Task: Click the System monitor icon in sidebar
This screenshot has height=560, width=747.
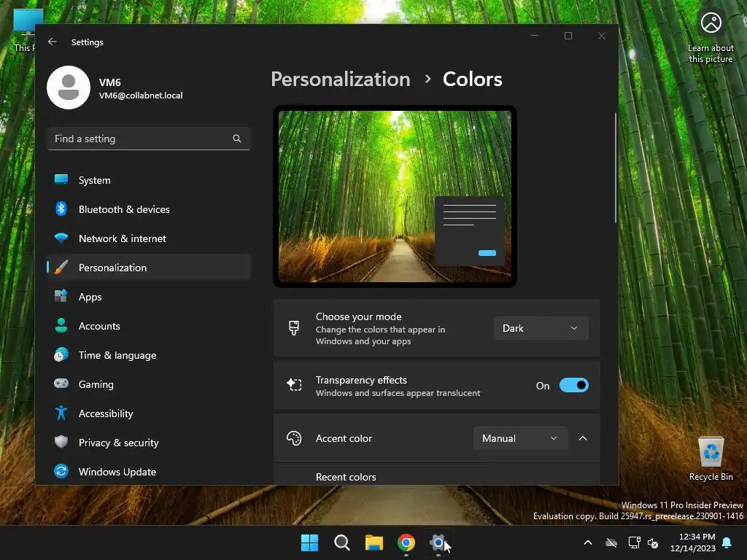Action: coord(61,179)
